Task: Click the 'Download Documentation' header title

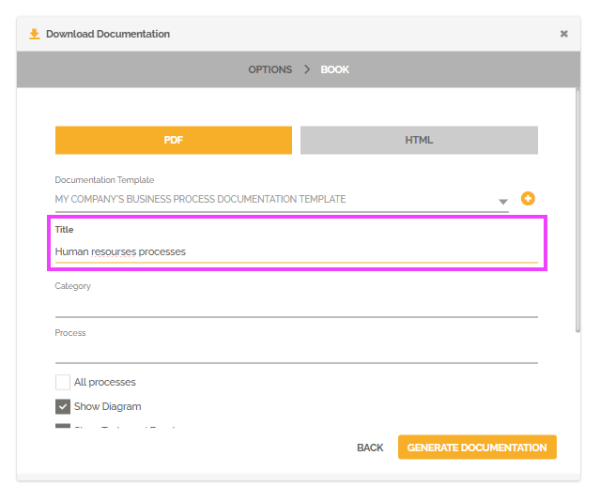Action: click(108, 34)
